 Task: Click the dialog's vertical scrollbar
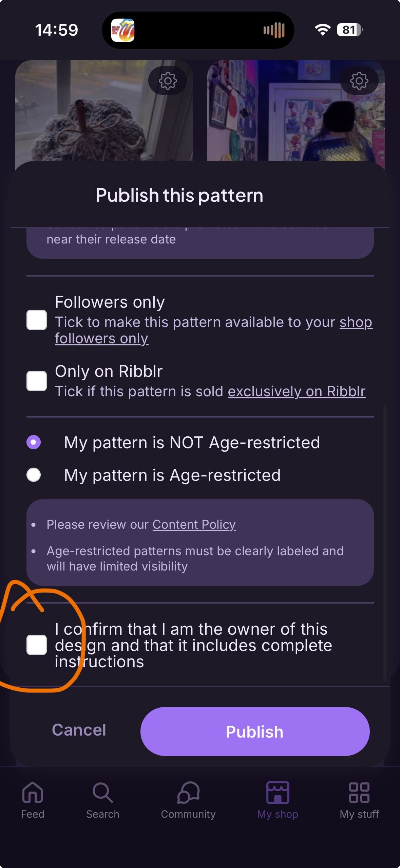[385, 543]
